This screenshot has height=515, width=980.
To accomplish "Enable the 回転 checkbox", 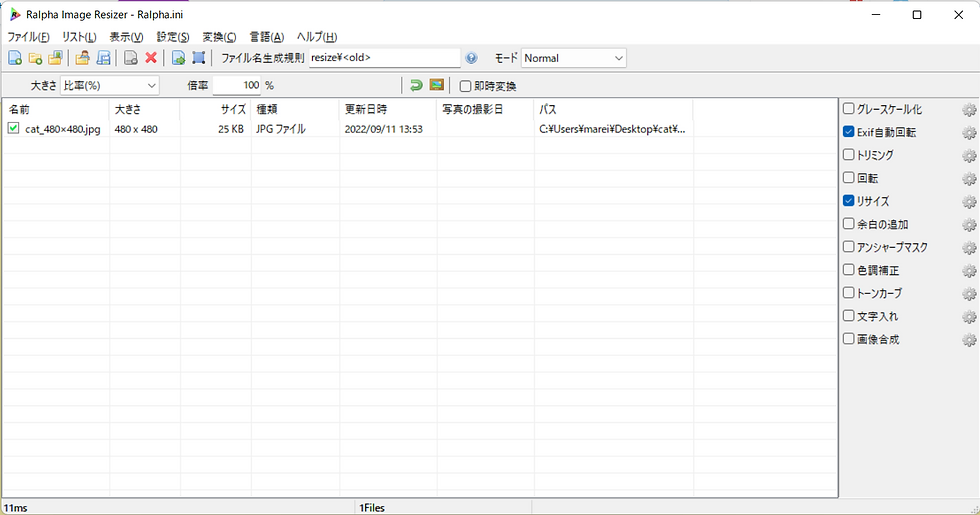I will [848, 178].
